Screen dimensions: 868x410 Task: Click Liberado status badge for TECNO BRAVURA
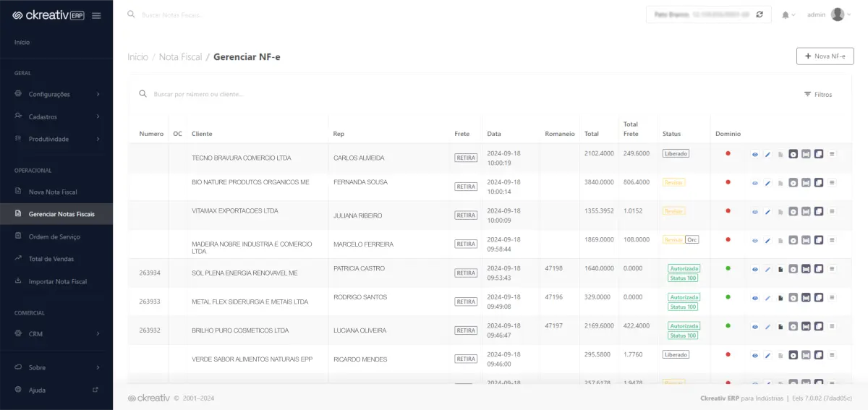coord(676,153)
